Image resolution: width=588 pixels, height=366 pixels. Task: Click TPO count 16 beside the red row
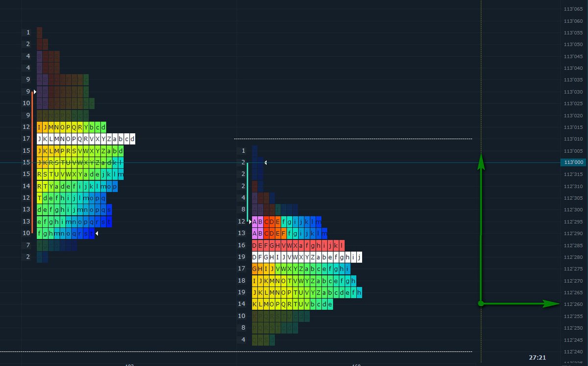tap(242, 245)
